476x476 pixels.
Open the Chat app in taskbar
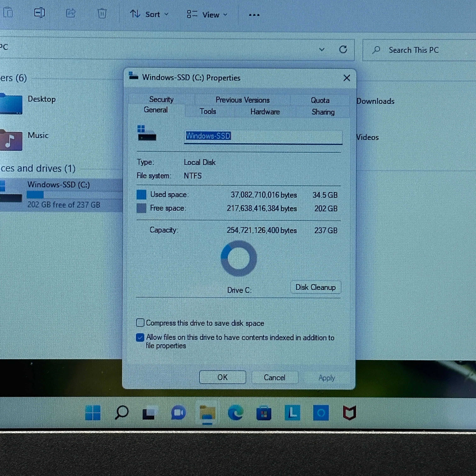click(178, 412)
